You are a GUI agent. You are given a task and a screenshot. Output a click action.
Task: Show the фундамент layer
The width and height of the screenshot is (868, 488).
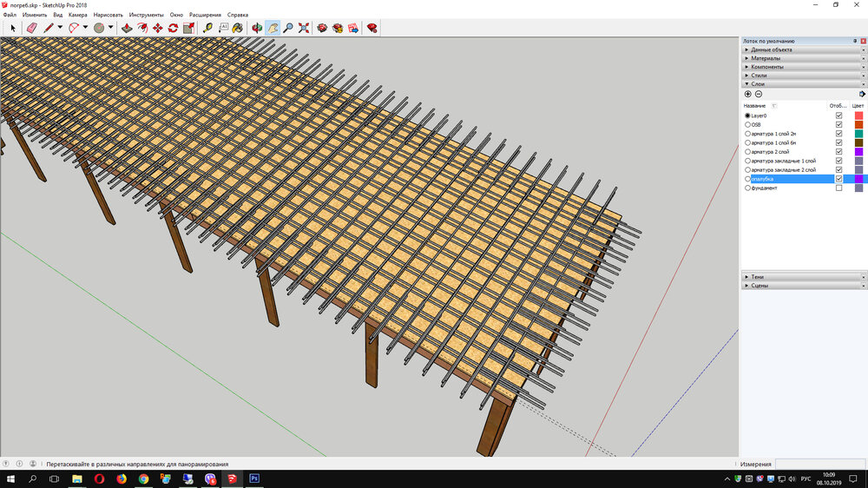click(x=838, y=188)
